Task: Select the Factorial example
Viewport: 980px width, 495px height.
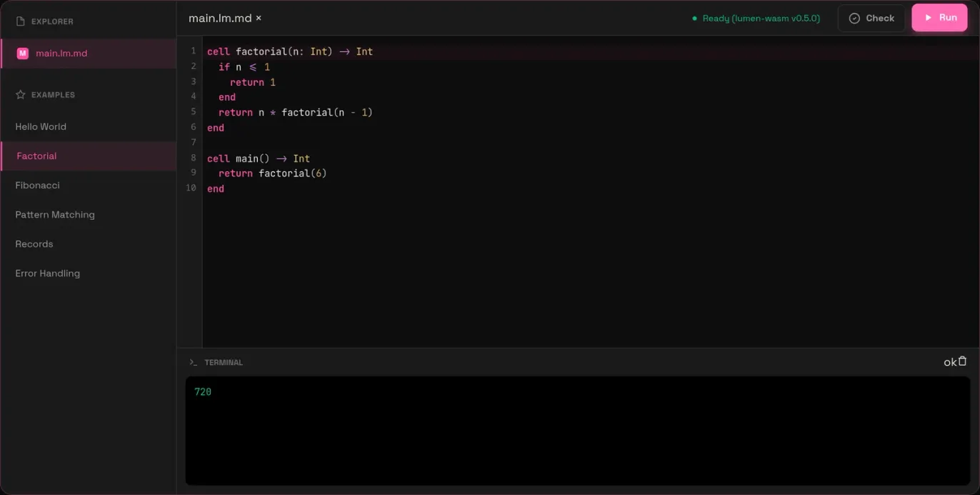Action: tap(89, 156)
